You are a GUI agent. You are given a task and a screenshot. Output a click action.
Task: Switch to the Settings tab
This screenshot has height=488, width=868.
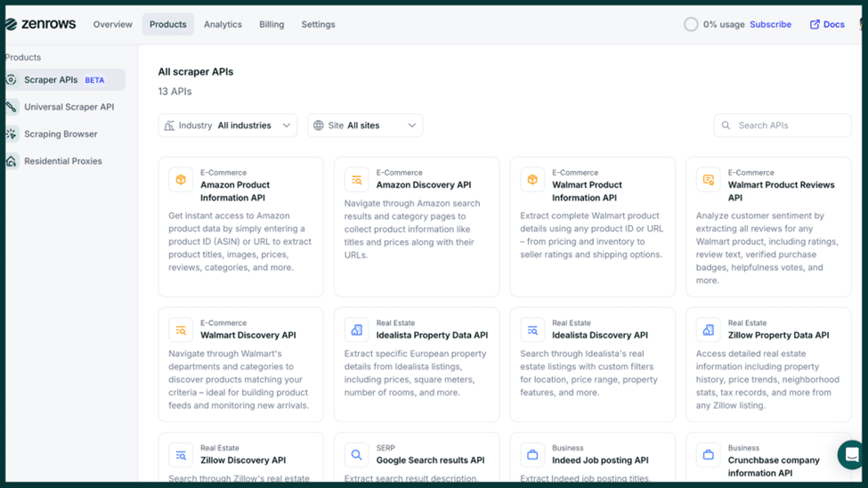tap(318, 24)
